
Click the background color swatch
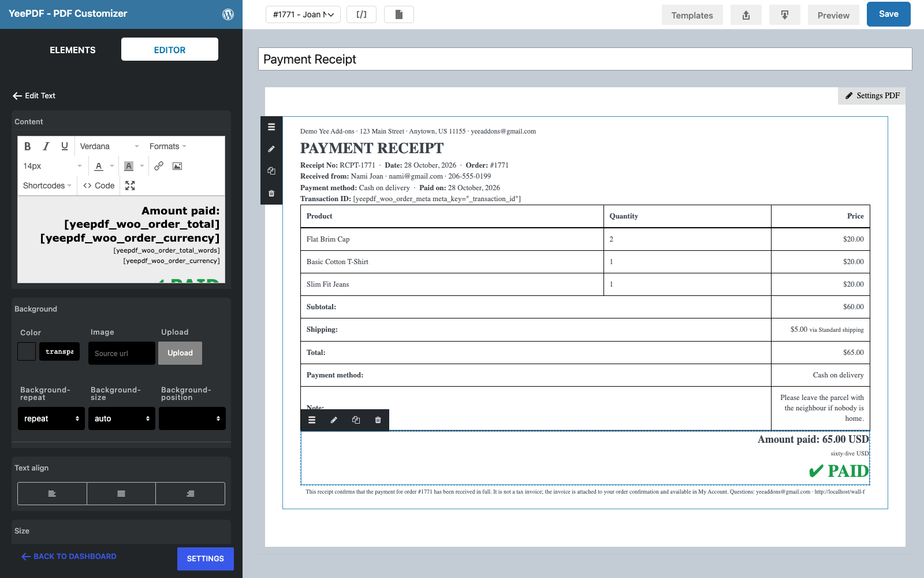[x=27, y=351]
